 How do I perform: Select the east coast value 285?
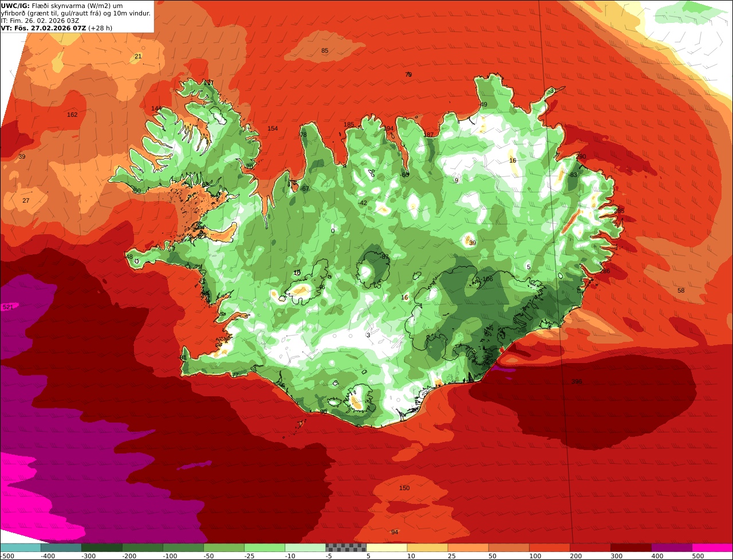[x=620, y=211]
